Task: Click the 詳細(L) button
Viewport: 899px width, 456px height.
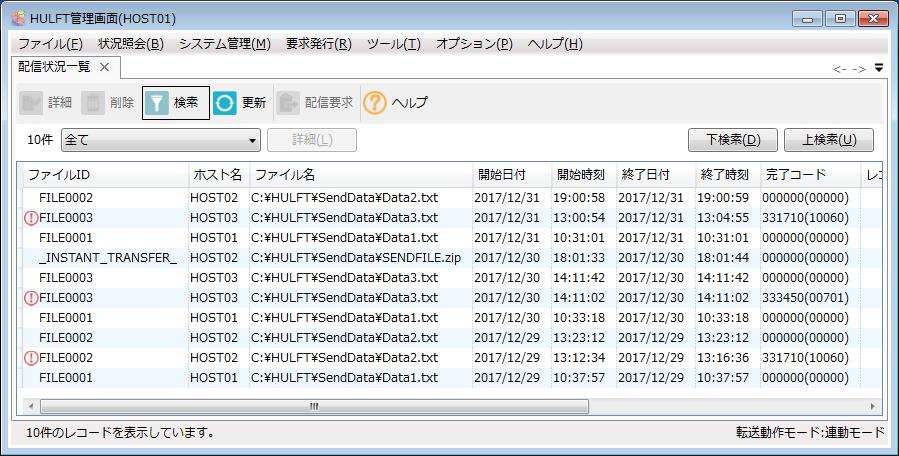Action: tap(312, 140)
